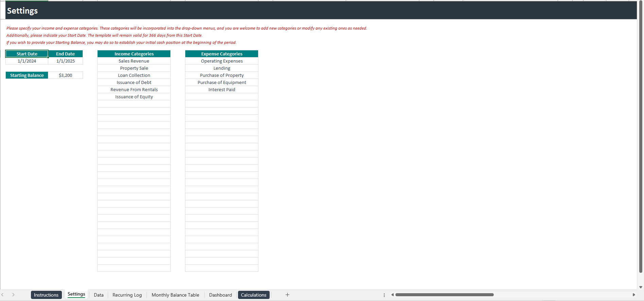Go to the Monthly Balance Table tab

pos(175,295)
